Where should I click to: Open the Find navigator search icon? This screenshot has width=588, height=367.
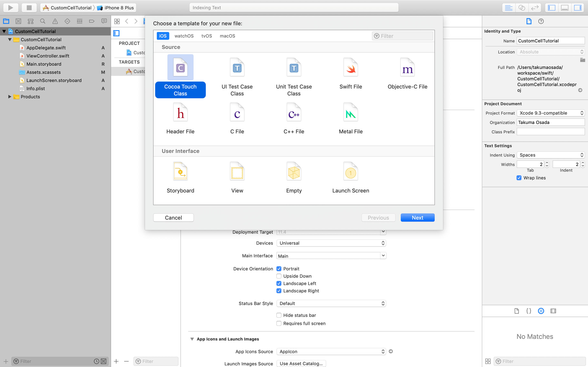(43, 21)
